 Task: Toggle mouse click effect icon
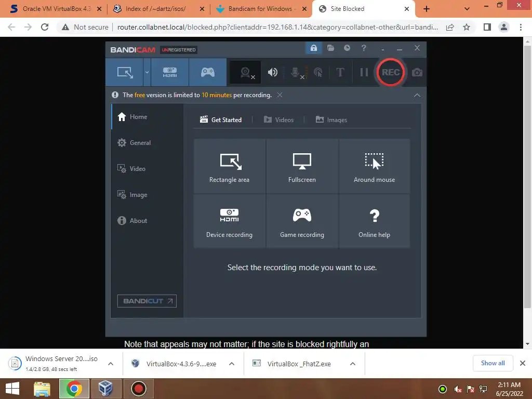pos(318,72)
